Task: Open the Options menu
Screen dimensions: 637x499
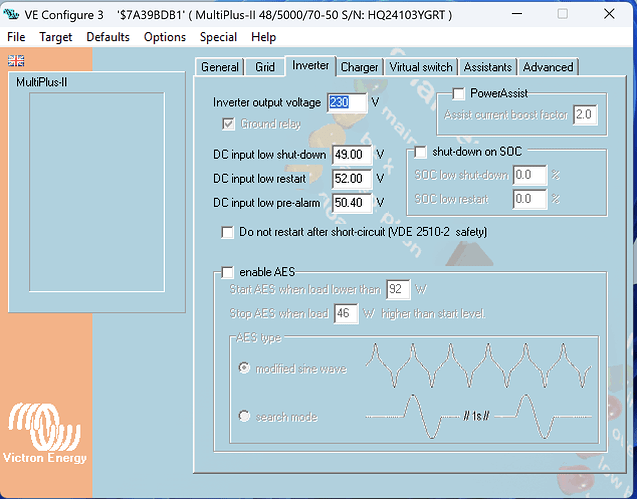Action: pyautogui.click(x=165, y=37)
